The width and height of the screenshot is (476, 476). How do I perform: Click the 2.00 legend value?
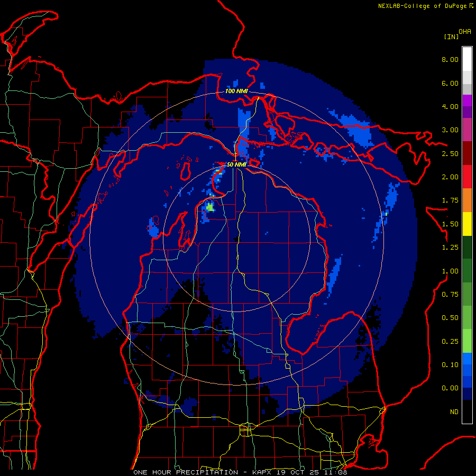(x=450, y=177)
